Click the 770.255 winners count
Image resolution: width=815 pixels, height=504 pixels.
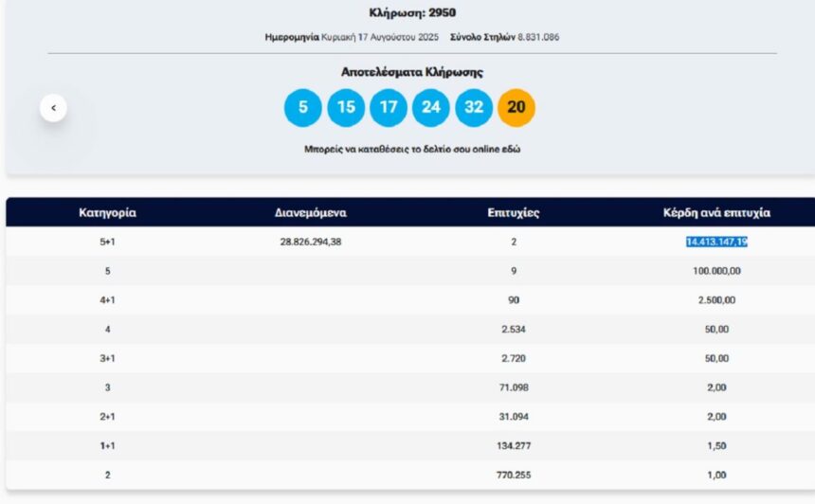pos(513,475)
